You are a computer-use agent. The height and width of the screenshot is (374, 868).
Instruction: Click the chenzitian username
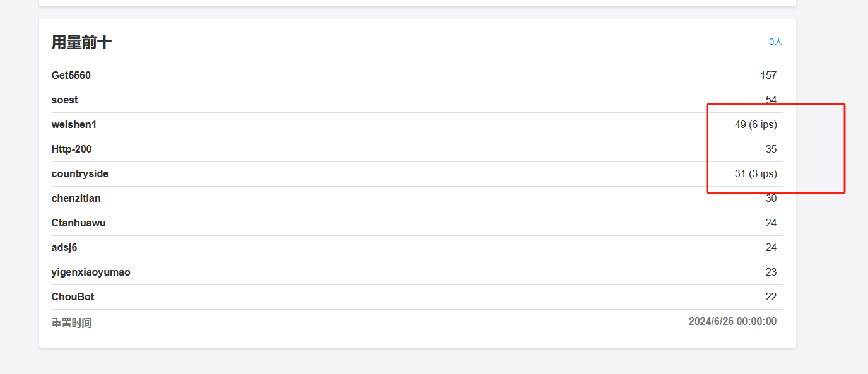76,199
